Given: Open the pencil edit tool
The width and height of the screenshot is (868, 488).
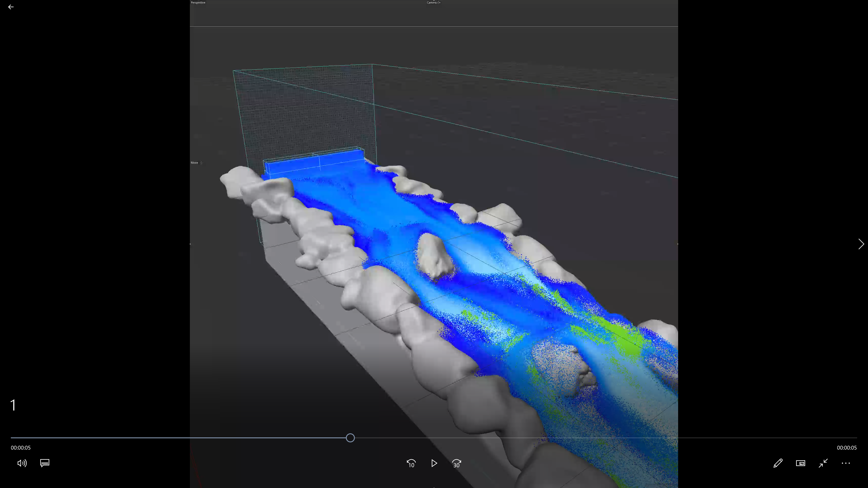Looking at the screenshot, I should tap(778, 463).
